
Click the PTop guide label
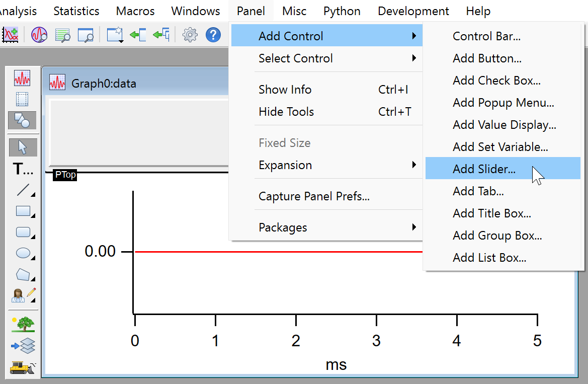pos(65,176)
